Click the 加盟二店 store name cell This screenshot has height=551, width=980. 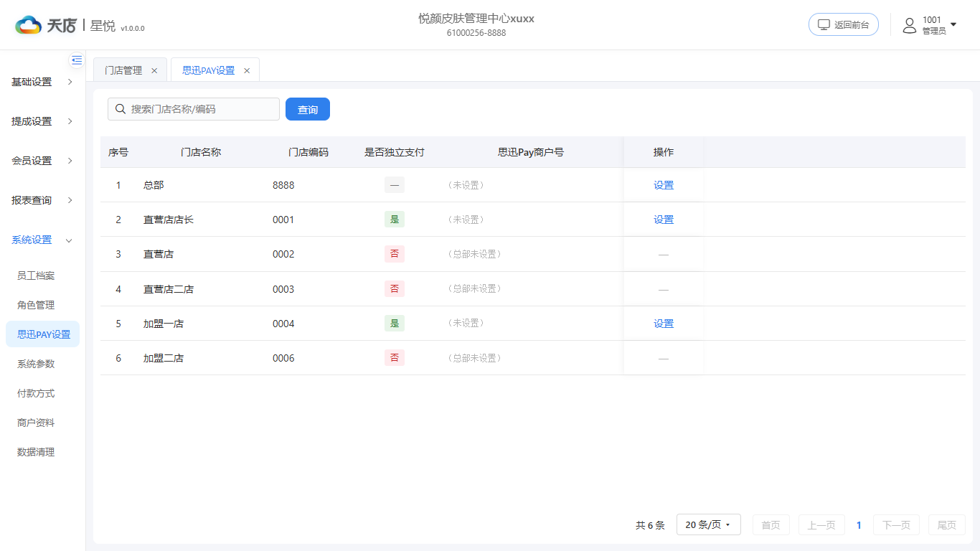point(164,358)
